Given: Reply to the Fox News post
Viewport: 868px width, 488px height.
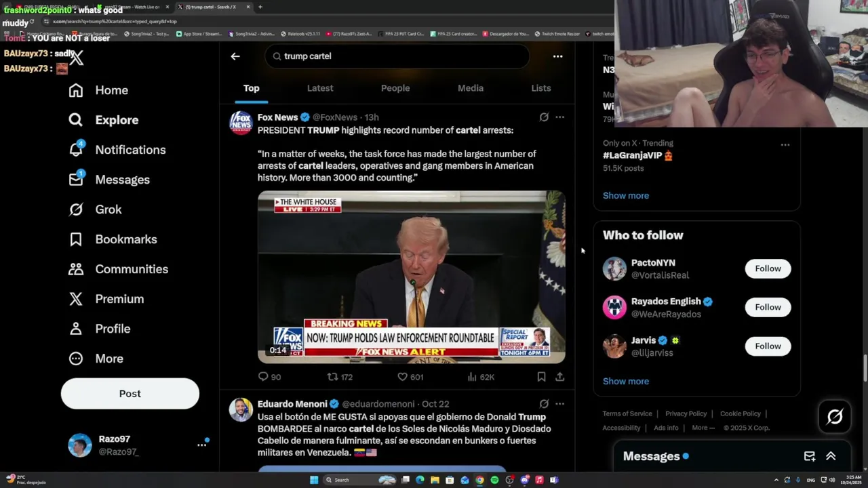Looking at the screenshot, I should click(269, 377).
